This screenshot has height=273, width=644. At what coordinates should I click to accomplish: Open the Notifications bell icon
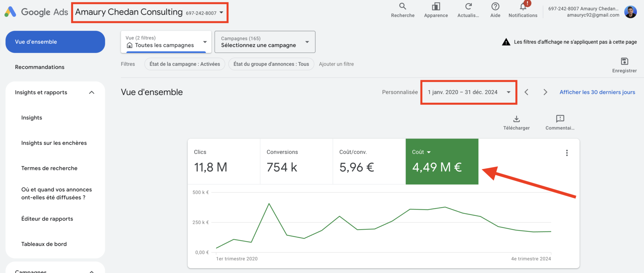pos(523,6)
